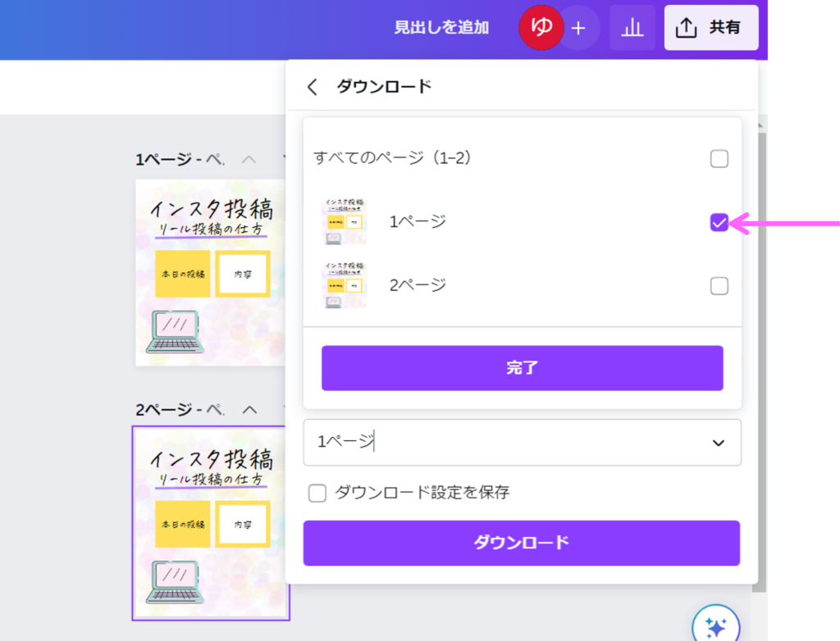Uncheck the 1ページ checkbox
The image size is (840, 641).
(x=719, y=222)
